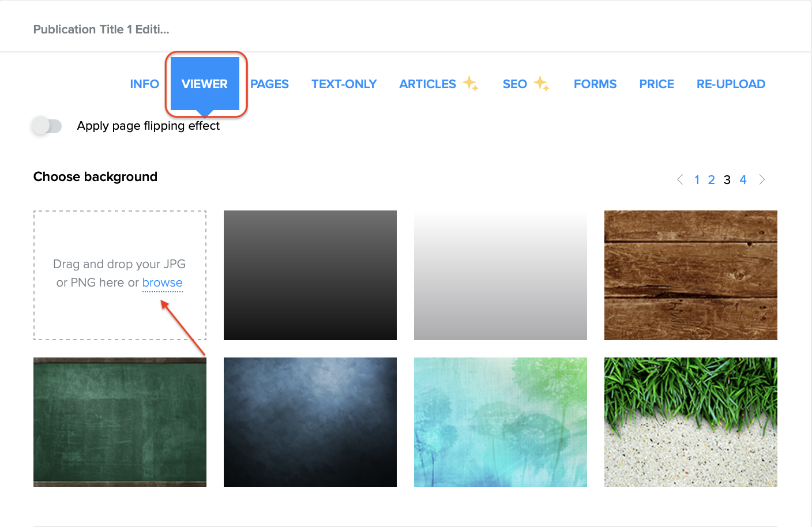The width and height of the screenshot is (812, 527).
Task: Pick the grass and gravel background
Action: coord(690,422)
